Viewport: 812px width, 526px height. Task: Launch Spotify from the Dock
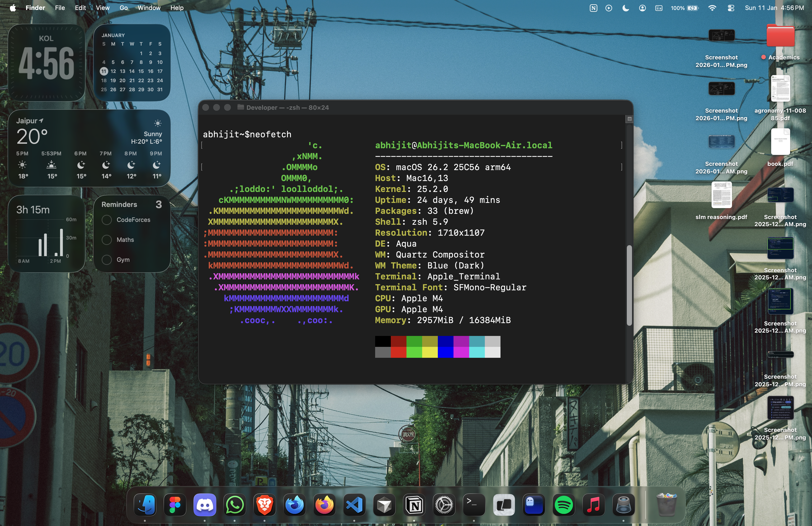coord(564,505)
